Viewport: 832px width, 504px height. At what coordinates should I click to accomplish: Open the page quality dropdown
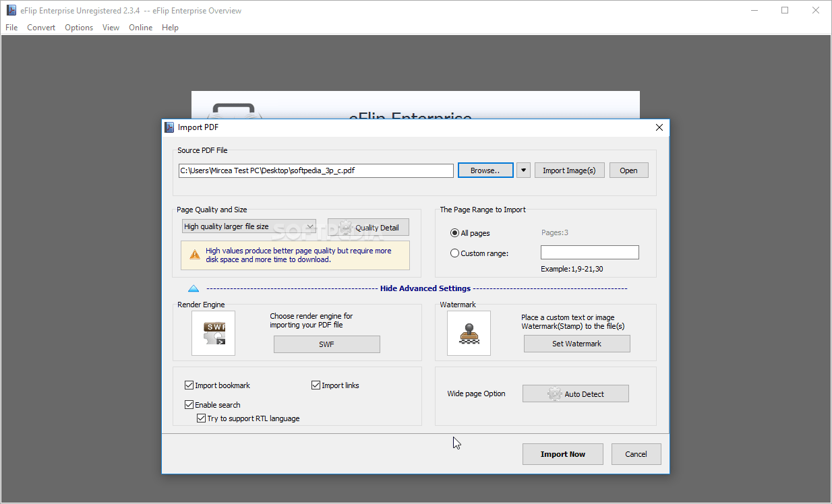[x=249, y=226]
